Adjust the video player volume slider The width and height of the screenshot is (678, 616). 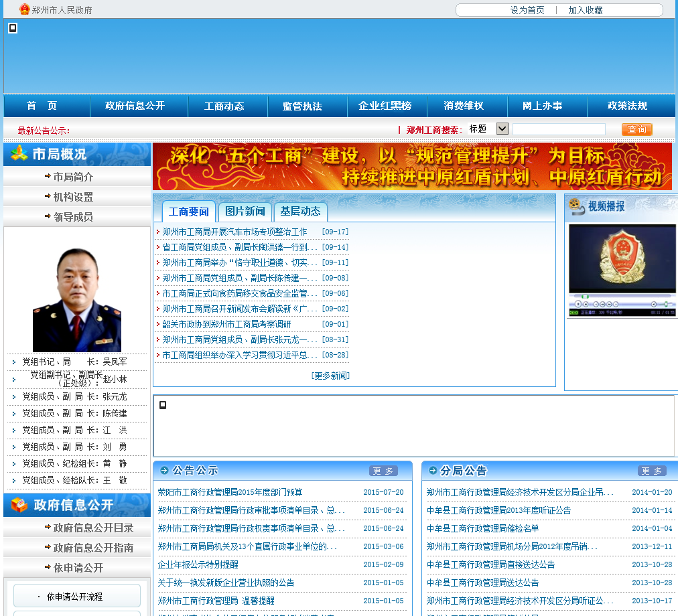coord(666,305)
